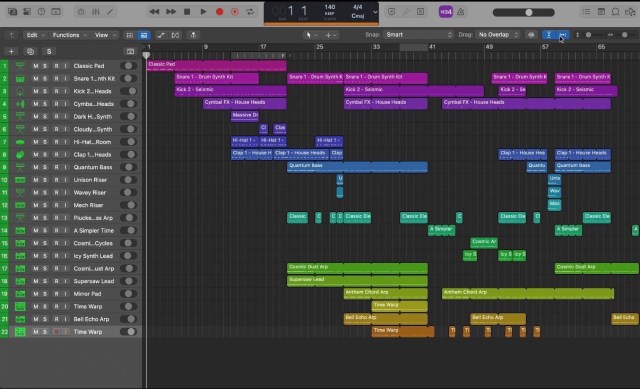The height and width of the screenshot is (389, 640).
Task: Select the Icy Synth Lead track name
Action: pos(93,256)
